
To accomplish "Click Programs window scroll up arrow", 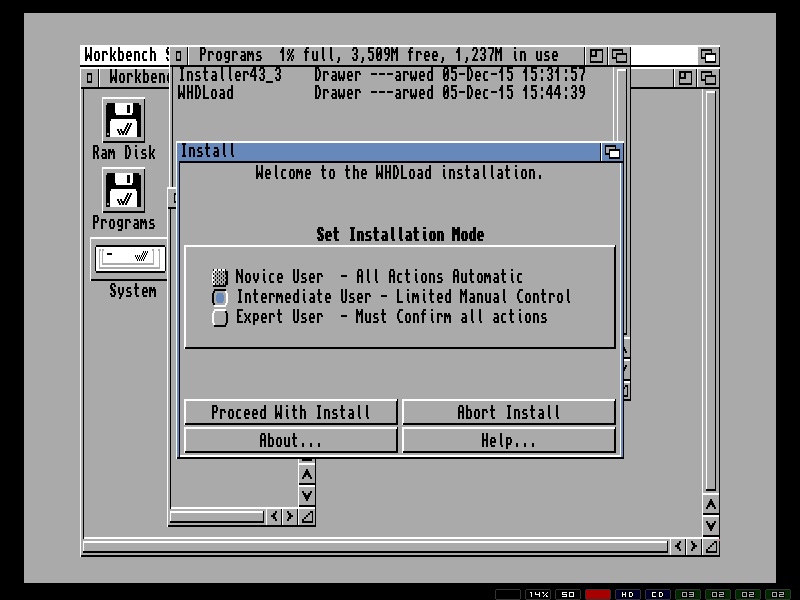I will [307, 475].
